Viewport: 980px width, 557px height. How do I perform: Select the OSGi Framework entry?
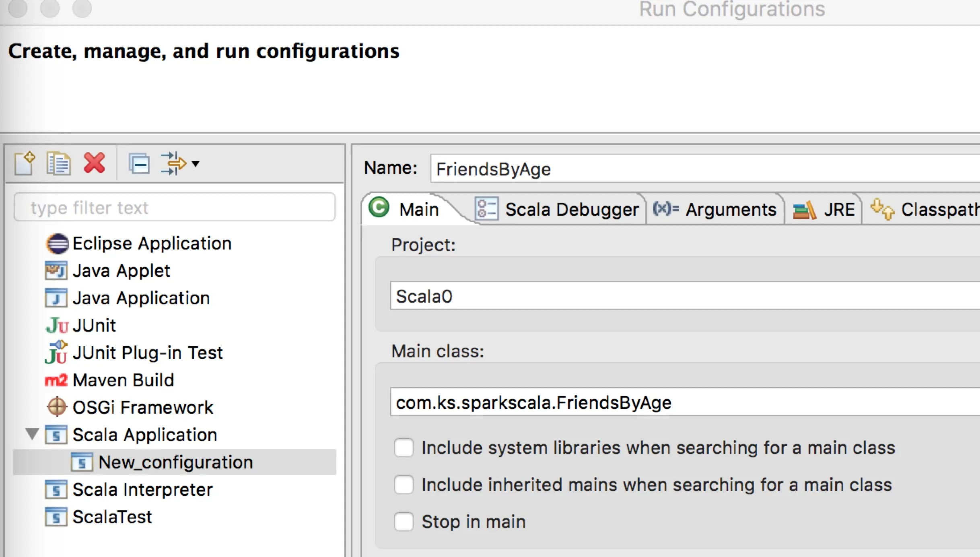[x=142, y=407]
